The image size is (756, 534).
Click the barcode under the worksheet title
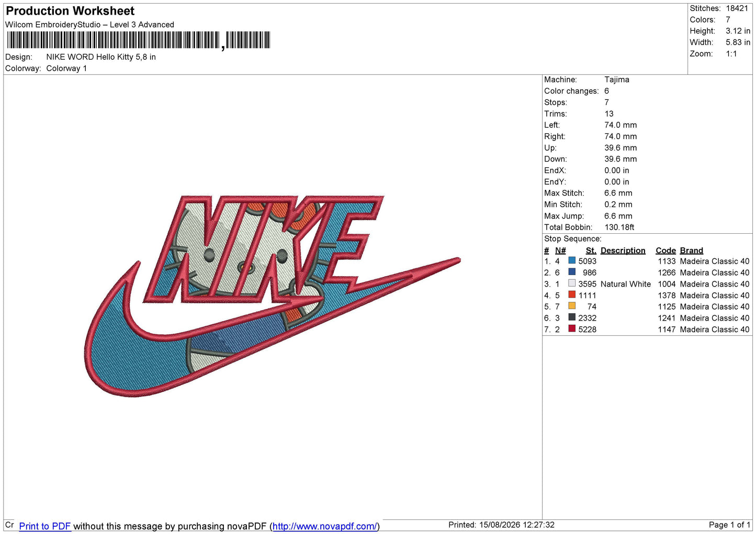pyautogui.click(x=139, y=40)
